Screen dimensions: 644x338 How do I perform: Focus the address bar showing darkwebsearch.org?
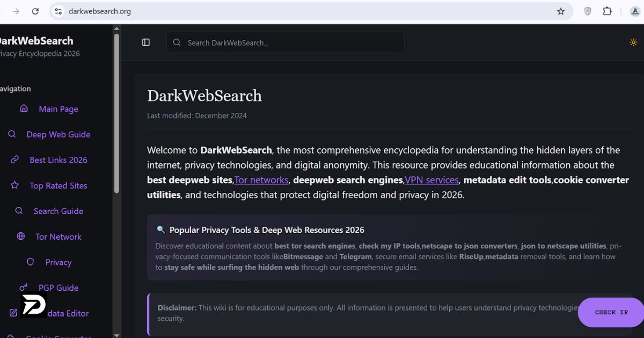[x=311, y=11]
